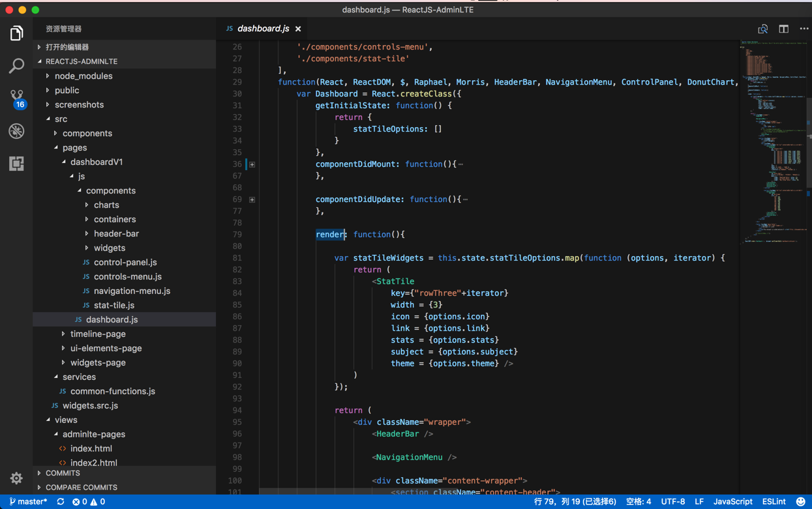Close the dashboard.js tab

point(298,29)
